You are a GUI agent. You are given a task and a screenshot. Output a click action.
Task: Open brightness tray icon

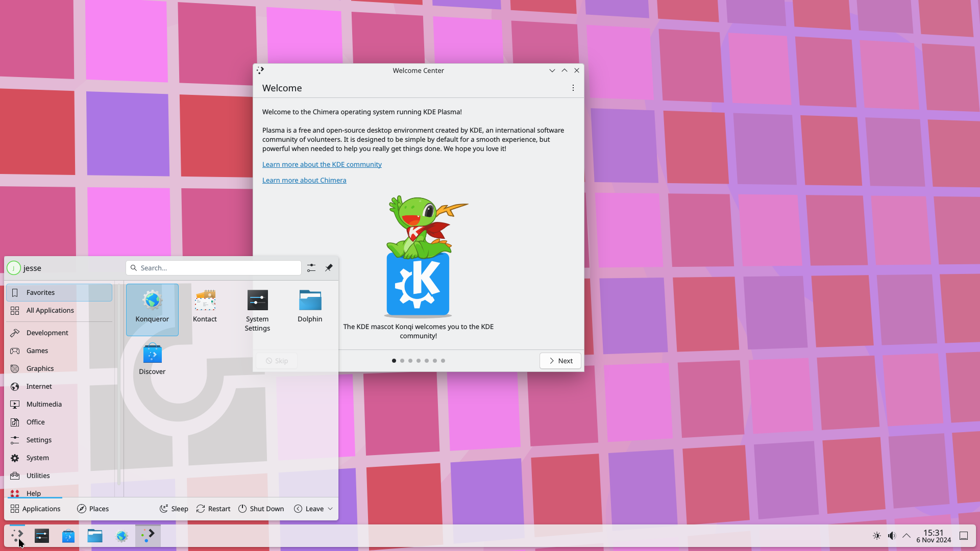point(877,536)
